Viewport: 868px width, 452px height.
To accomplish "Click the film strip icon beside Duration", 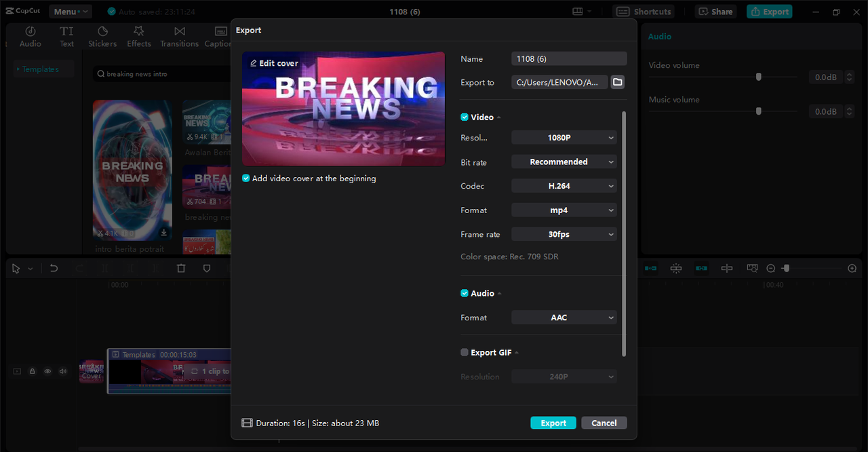I will click(x=247, y=423).
